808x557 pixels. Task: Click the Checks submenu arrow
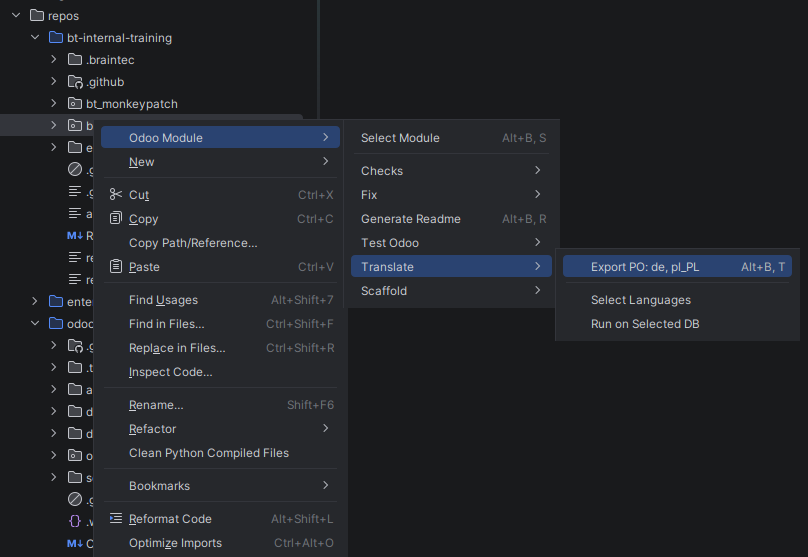537,170
